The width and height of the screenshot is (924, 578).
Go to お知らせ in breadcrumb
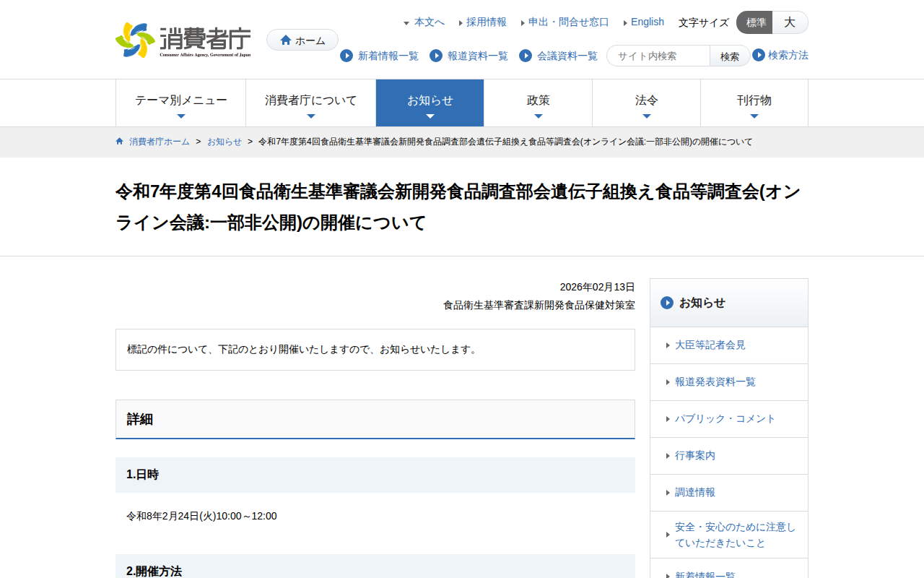point(225,142)
